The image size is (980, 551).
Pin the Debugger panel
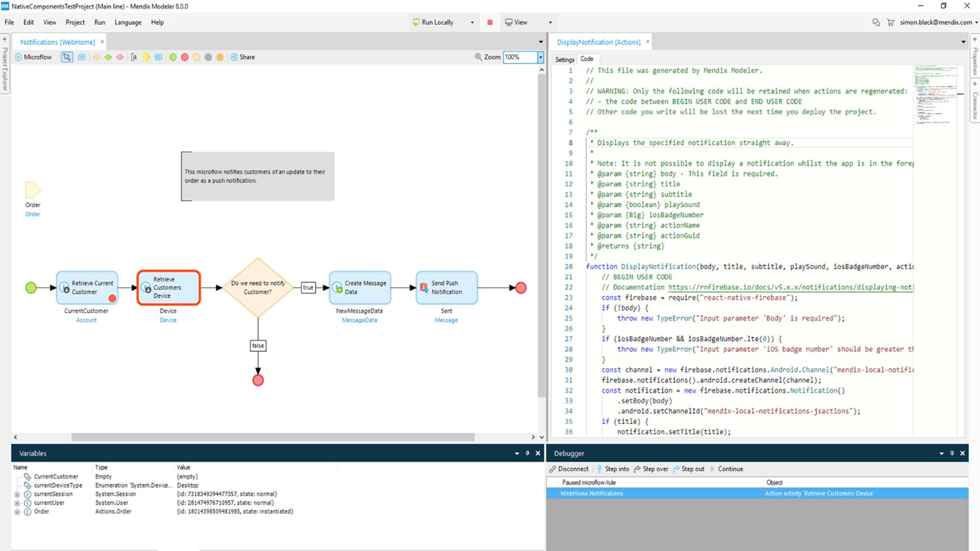click(x=951, y=453)
